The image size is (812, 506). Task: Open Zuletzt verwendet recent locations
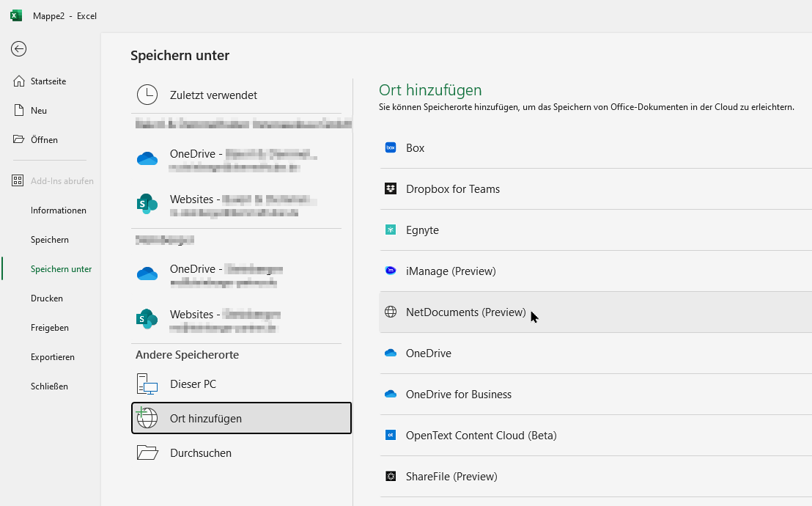(x=213, y=95)
